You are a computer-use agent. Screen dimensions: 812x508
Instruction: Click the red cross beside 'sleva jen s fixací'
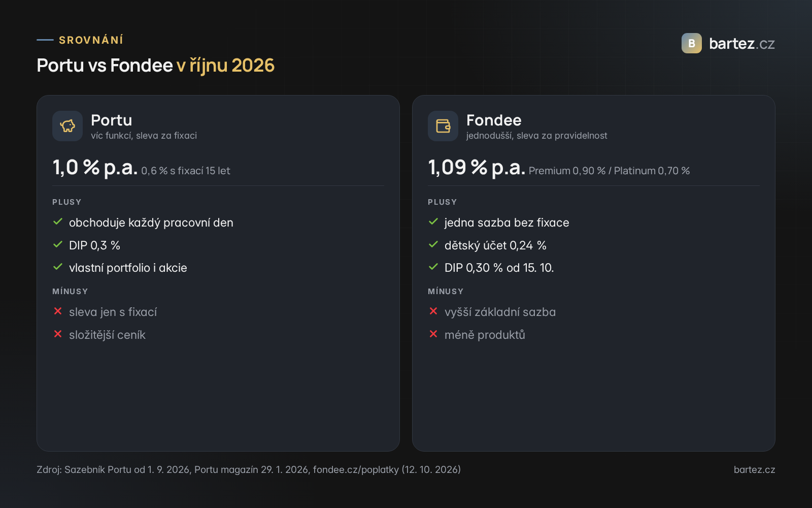tap(58, 311)
